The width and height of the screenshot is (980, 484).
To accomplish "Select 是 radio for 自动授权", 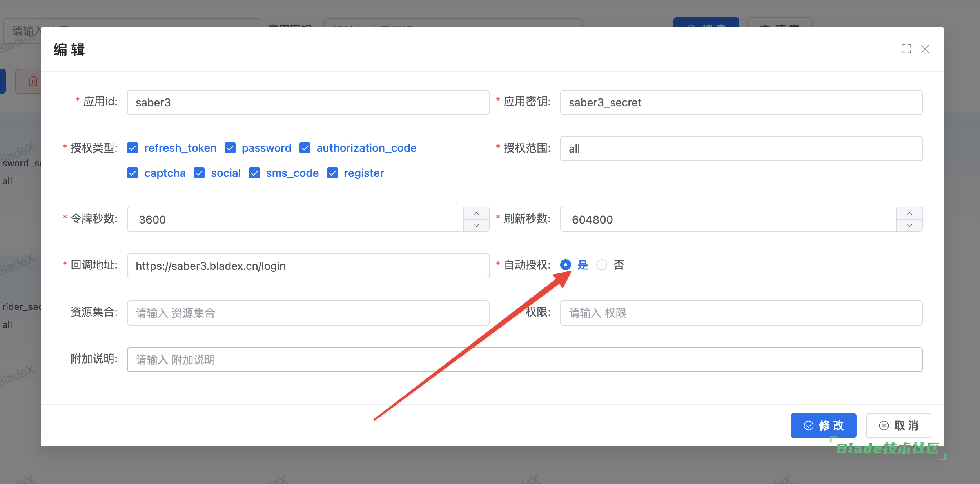I will click(565, 265).
